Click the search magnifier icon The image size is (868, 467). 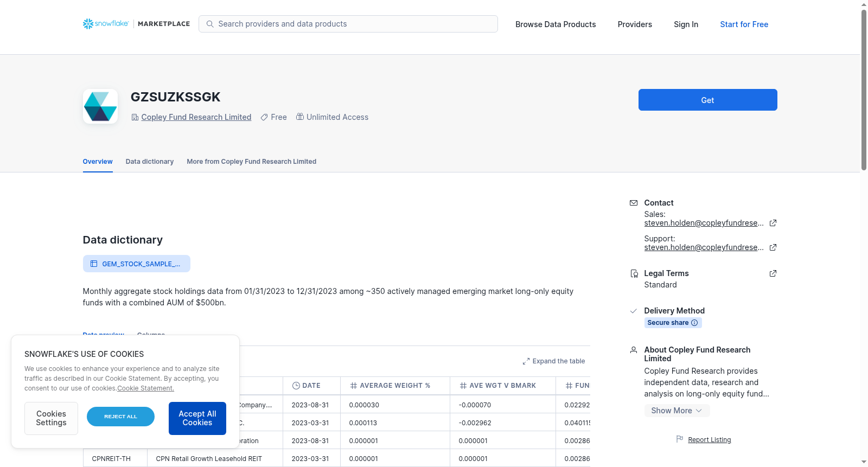210,24
